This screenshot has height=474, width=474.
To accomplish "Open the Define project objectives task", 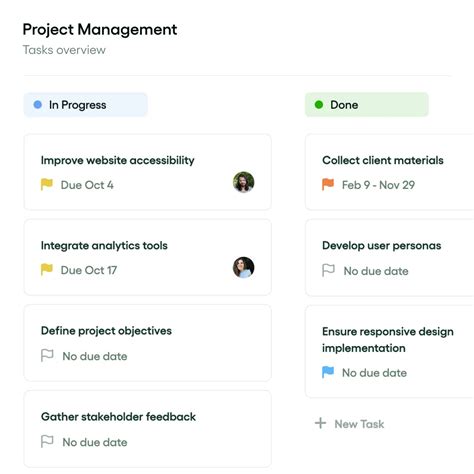I will tap(147, 343).
